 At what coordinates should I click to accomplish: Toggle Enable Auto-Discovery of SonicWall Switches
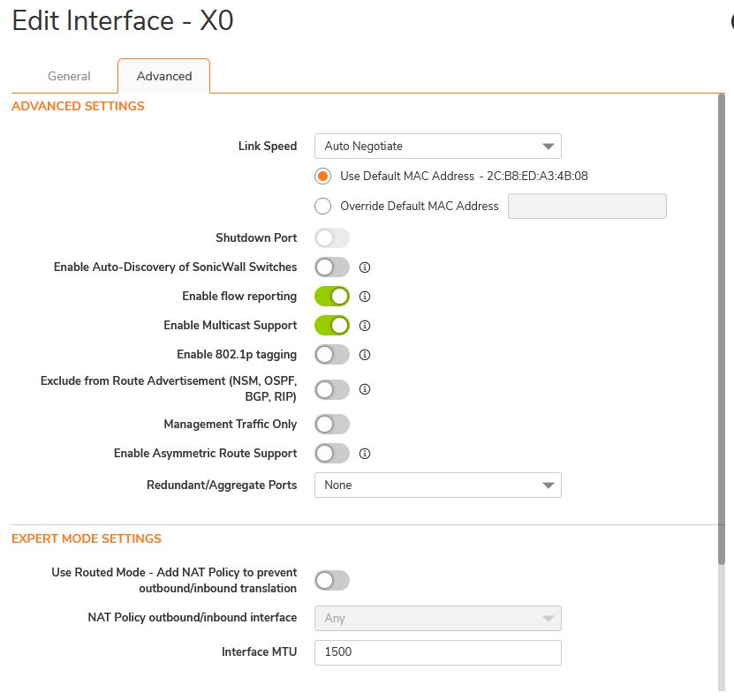pos(332,267)
